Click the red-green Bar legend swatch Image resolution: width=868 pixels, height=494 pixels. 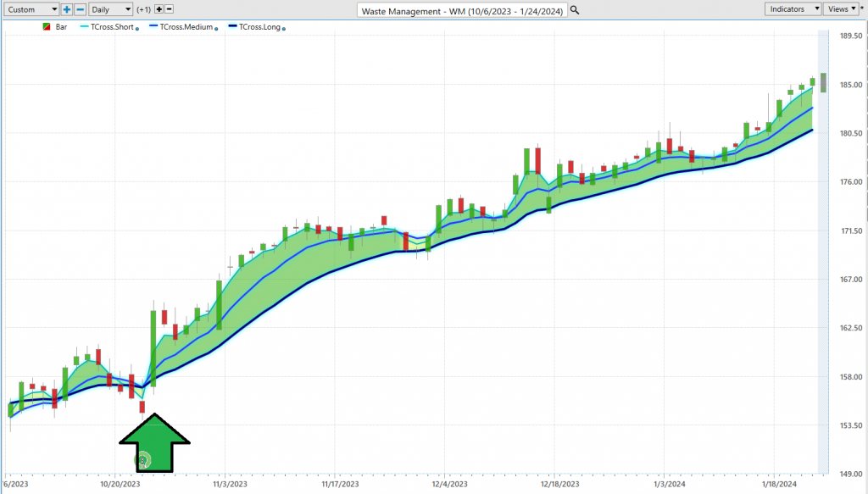click(47, 26)
